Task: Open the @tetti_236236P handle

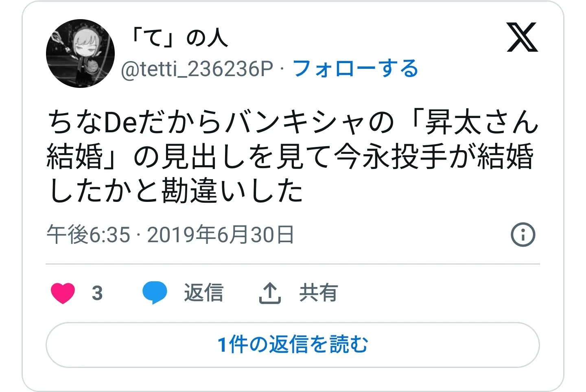Action: pyautogui.click(x=197, y=69)
